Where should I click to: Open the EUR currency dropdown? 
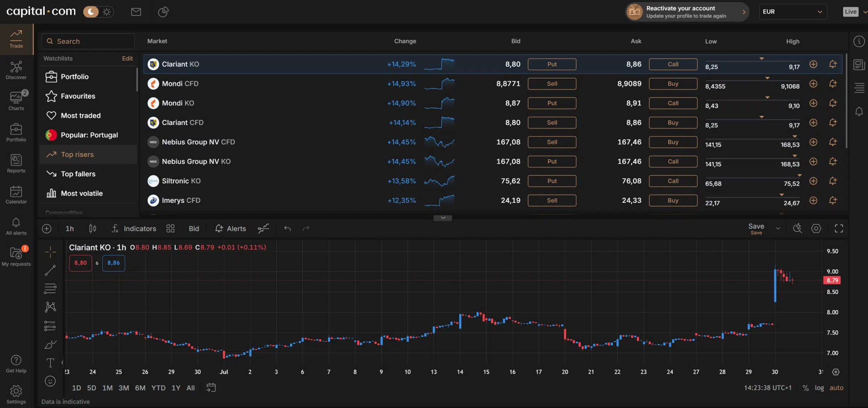pyautogui.click(x=793, y=12)
